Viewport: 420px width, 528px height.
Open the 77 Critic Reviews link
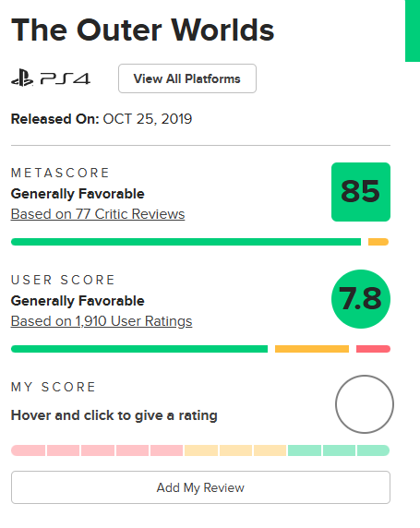(98, 214)
